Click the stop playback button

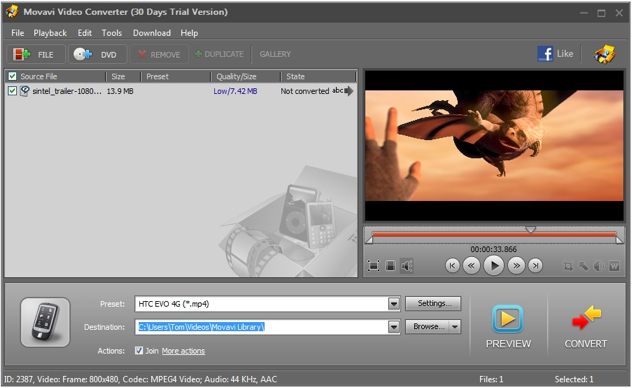[390, 266]
